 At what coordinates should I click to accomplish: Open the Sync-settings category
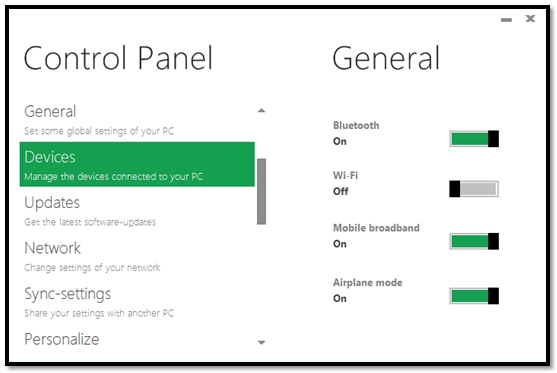pyautogui.click(x=137, y=302)
